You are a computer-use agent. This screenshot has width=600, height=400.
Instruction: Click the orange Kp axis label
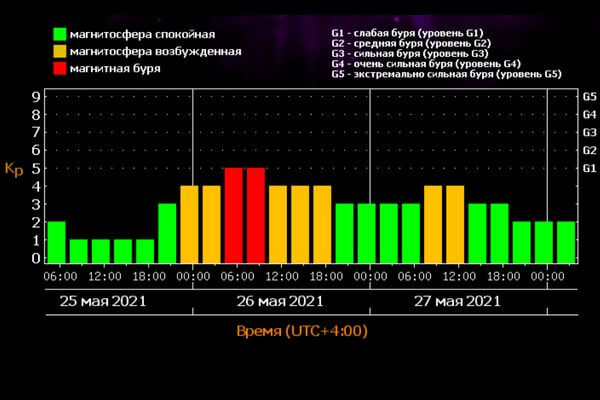[14, 169]
